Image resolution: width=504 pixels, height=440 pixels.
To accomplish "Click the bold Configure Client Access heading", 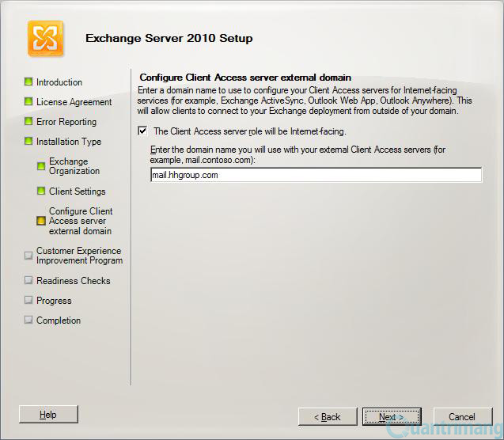I will pos(245,78).
